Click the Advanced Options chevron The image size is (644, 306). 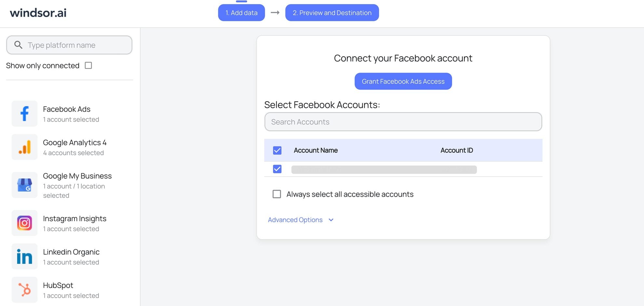(330, 220)
